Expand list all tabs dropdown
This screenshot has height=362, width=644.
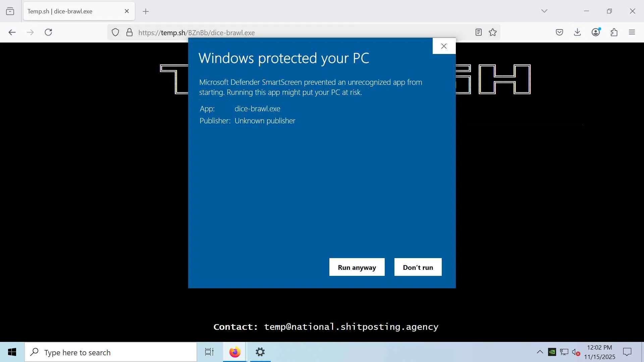pyautogui.click(x=544, y=11)
